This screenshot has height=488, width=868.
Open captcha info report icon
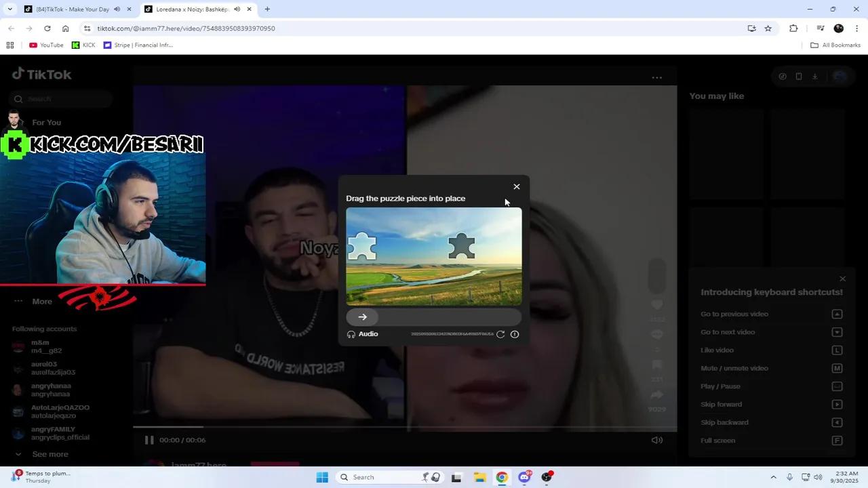click(515, 334)
